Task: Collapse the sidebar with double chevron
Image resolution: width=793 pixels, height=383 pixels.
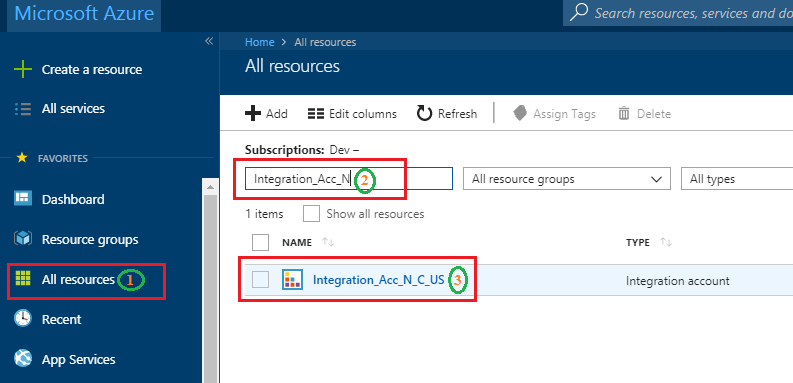Action: pyautogui.click(x=209, y=41)
